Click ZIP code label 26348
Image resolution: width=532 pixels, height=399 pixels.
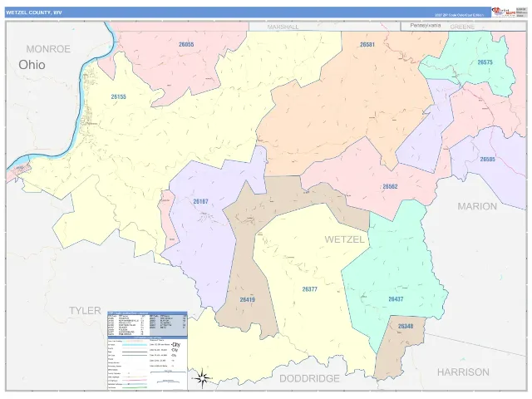coord(406,326)
